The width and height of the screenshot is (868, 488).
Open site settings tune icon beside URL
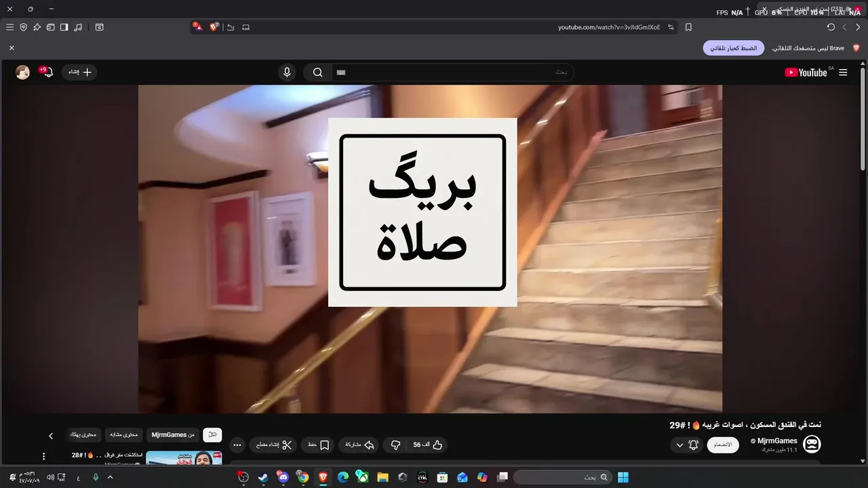click(x=671, y=27)
